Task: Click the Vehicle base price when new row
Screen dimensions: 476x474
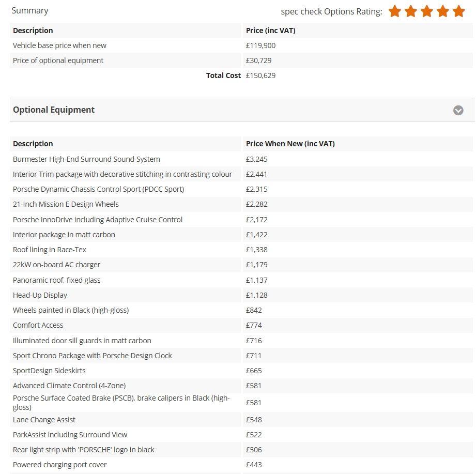Action: tap(59, 45)
